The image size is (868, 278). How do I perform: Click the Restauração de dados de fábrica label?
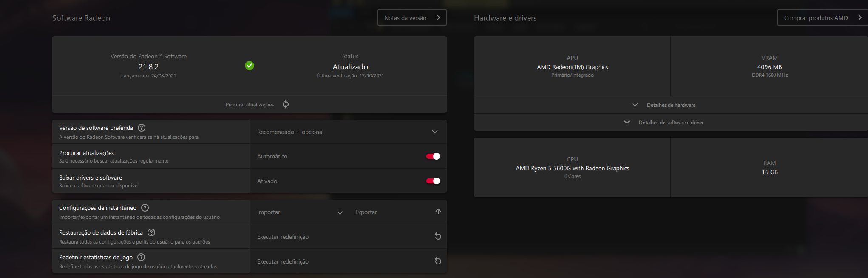pyautogui.click(x=101, y=232)
